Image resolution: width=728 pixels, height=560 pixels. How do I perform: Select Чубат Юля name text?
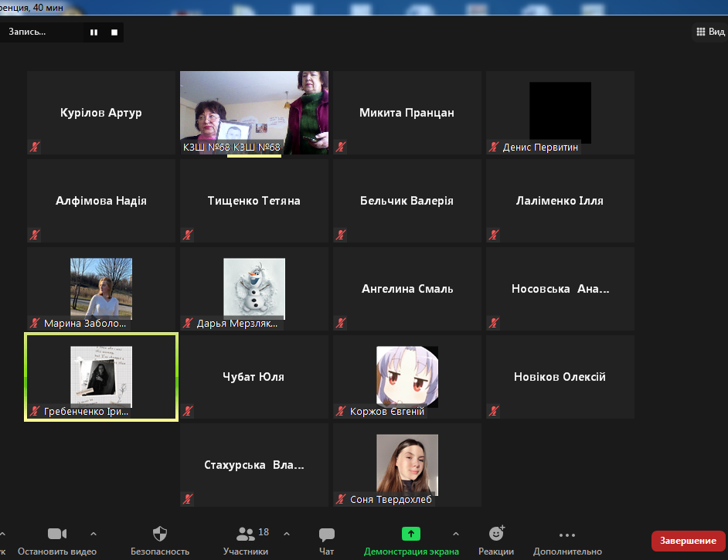click(x=253, y=377)
